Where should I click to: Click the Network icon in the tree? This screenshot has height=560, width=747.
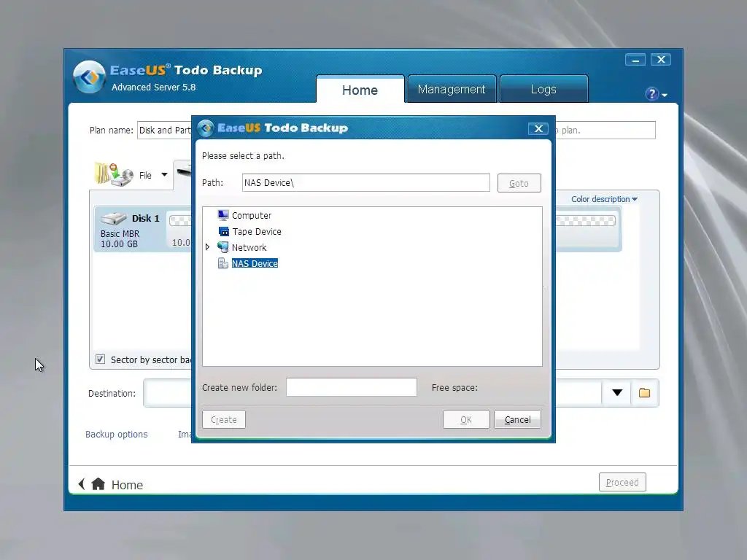pyautogui.click(x=223, y=247)
